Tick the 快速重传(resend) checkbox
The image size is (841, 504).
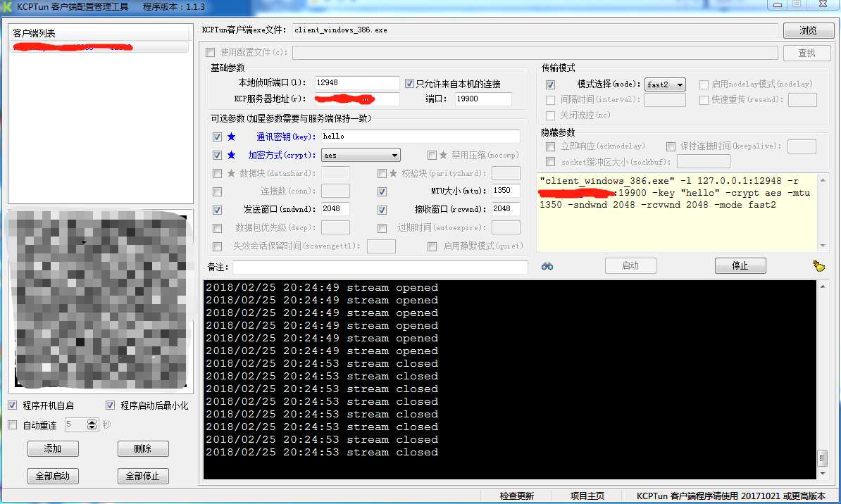(x=704, y=100)
